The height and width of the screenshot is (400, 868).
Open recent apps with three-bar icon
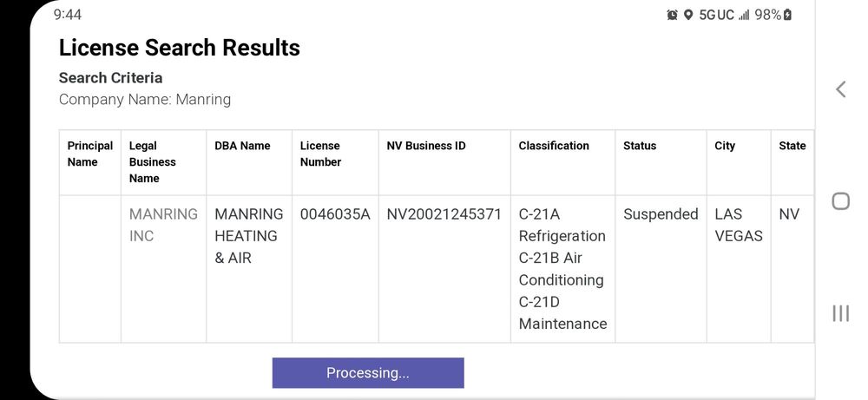pyautogui.click(x=840, y=313)
